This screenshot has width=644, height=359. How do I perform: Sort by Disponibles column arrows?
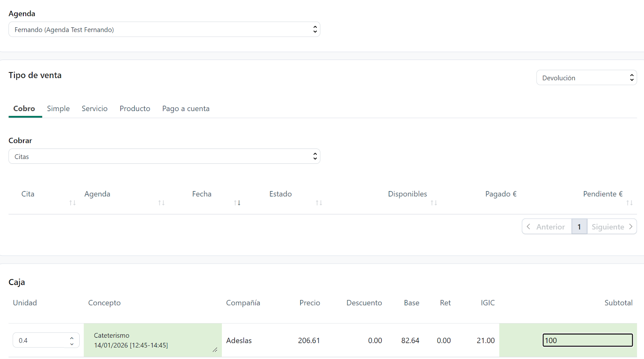click(x=433, y=203)
